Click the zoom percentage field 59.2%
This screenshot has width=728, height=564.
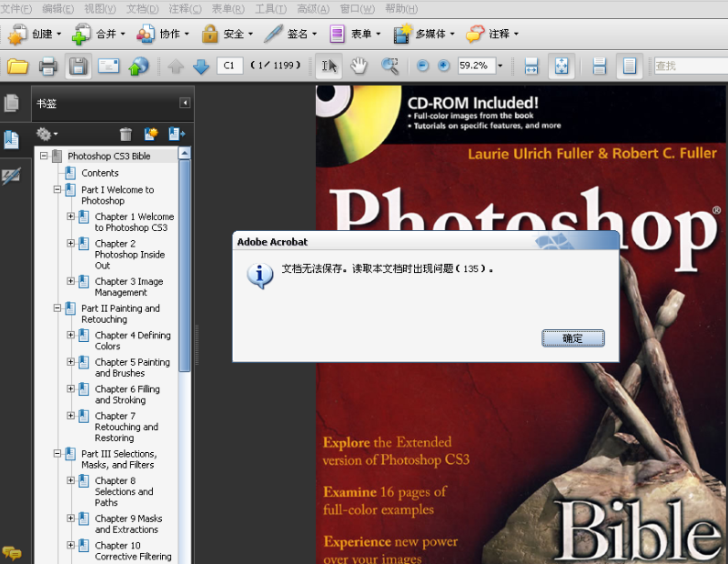[477, 65]
